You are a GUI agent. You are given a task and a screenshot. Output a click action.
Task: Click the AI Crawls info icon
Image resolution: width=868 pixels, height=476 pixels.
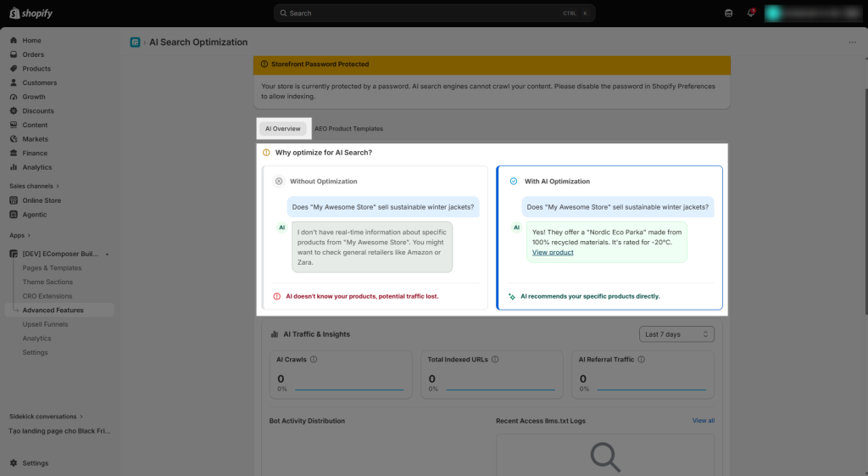pyautogui.click(x=314, y=360)
